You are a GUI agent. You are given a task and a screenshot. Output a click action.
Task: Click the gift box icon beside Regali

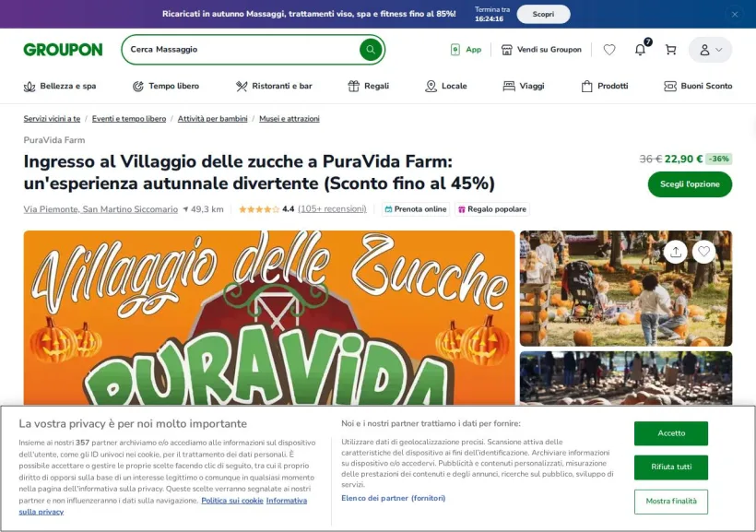354,87
